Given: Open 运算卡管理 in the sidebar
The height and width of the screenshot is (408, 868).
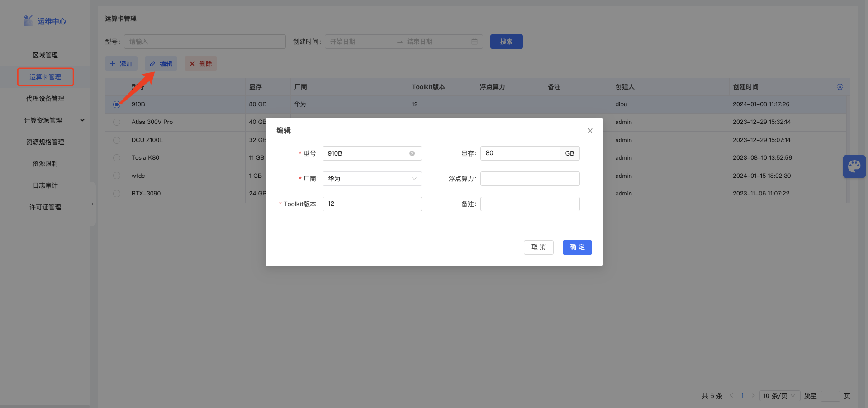Looking at the screenshot, I should (x=45, y=77).
